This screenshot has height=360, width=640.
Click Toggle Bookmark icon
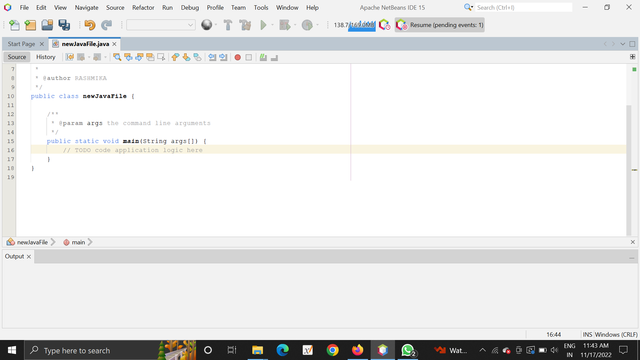click(198, 58)
